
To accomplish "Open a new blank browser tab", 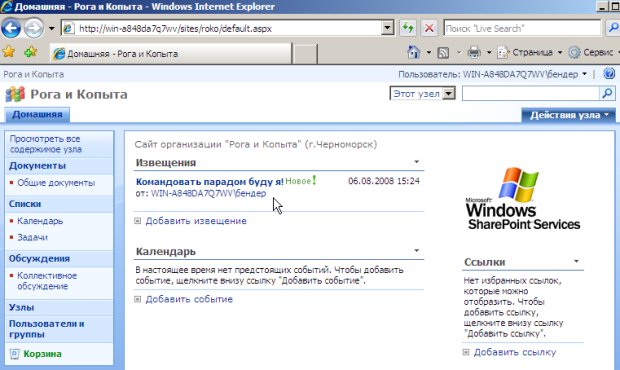I will click(x=304, y=54).
